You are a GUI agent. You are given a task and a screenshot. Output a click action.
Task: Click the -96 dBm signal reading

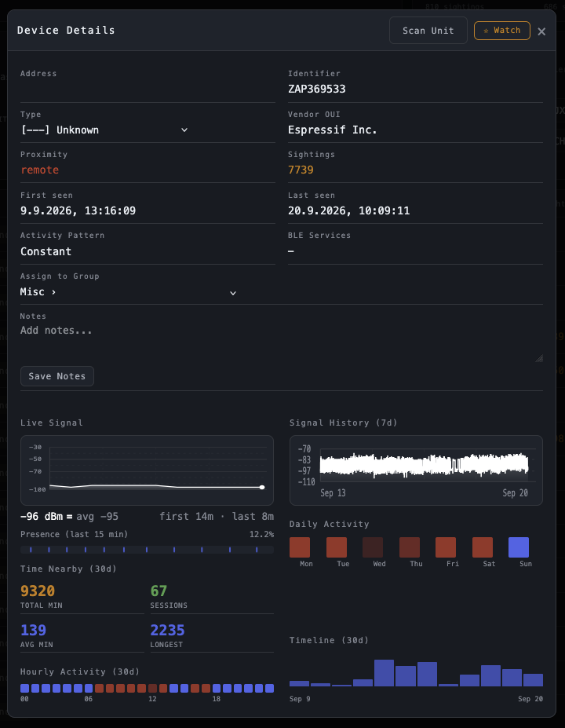click(x=42, y=516)
